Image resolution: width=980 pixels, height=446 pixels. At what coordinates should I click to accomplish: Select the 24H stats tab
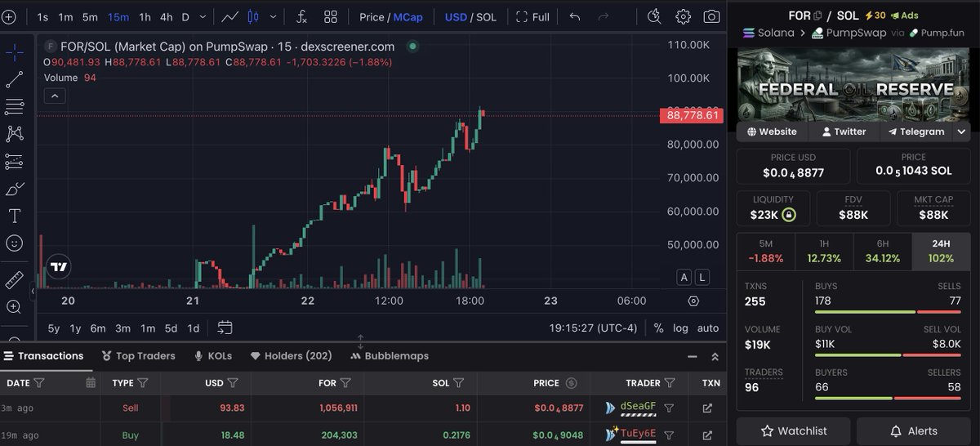click(x=941, y=251)
